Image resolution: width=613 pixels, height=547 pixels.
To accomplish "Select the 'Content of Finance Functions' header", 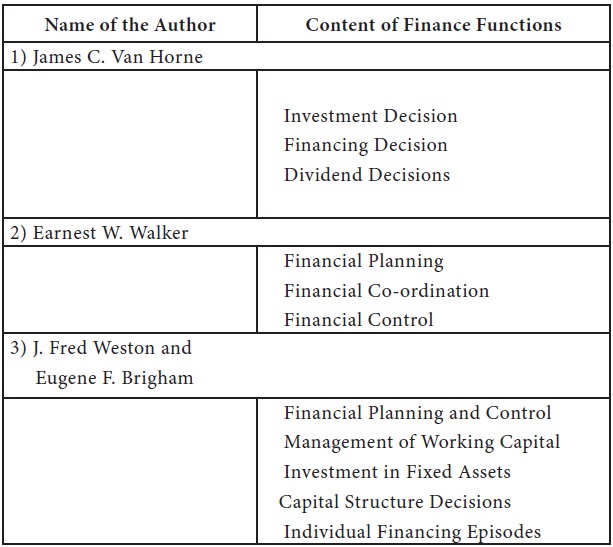I will [x=433, y=24].
